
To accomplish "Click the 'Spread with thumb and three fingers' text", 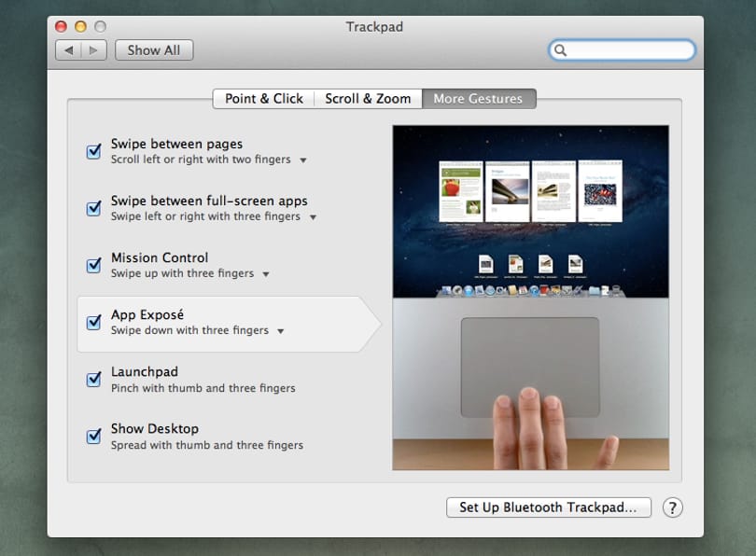I will coord(207,445).
